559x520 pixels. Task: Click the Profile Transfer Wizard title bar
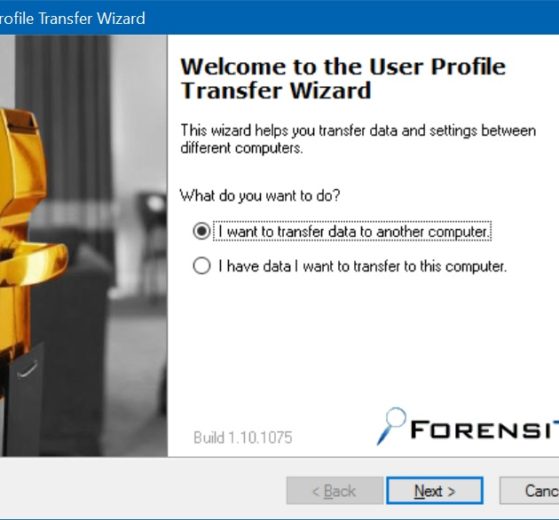(x=280, y=17)
